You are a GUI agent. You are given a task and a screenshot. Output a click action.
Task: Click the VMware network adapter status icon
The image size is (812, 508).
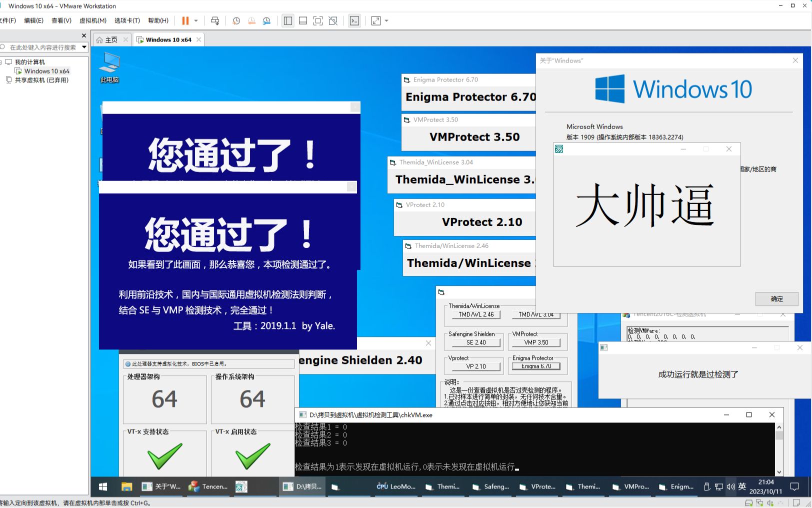759,503
